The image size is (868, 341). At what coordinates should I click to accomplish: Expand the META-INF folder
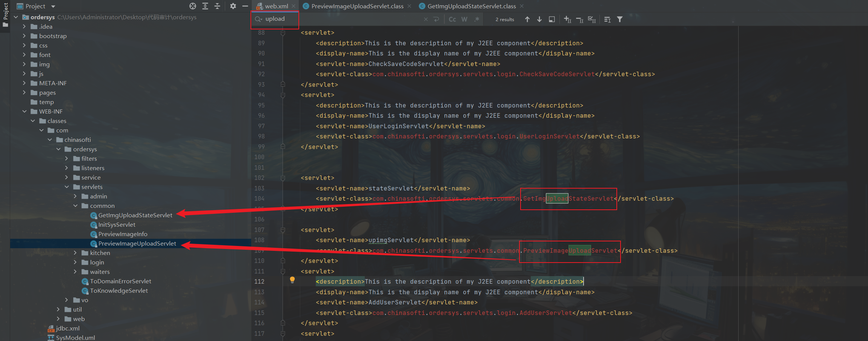24,83
